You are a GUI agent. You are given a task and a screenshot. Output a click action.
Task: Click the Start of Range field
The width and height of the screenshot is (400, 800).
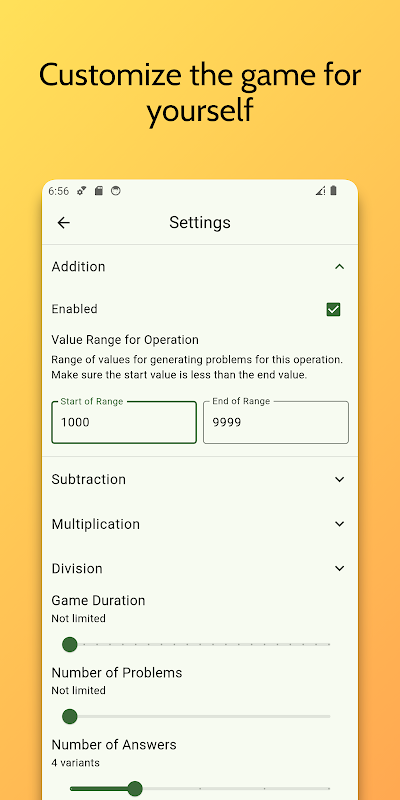(124, 422)
